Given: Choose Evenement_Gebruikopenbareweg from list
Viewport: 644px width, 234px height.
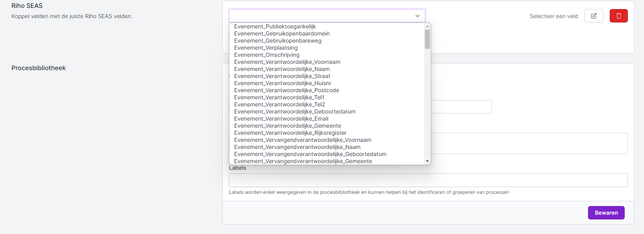Looking at the screenshot, I should (277, 41).
